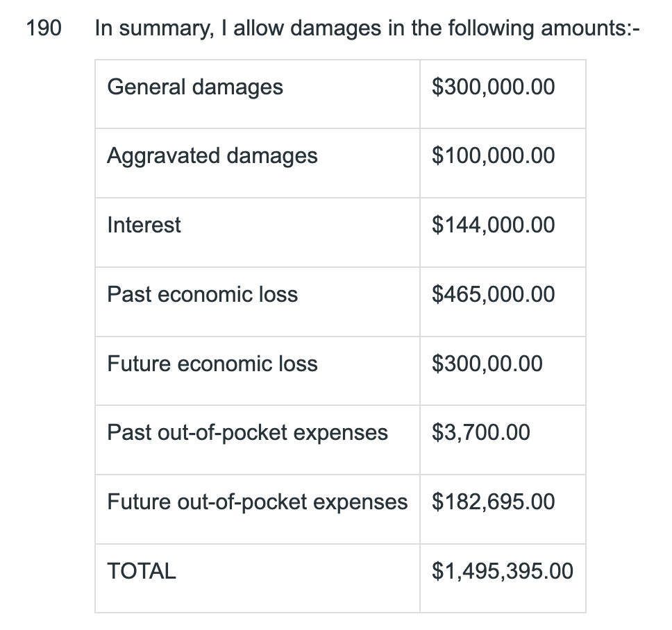Select the "Aggravated damages" label cell
672x630 pixels.
click(x=212, y=156)
